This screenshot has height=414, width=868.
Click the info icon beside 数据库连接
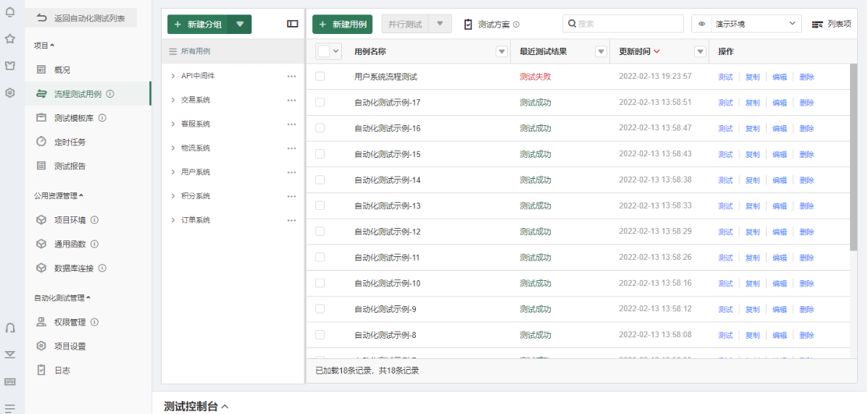[102, 268]
